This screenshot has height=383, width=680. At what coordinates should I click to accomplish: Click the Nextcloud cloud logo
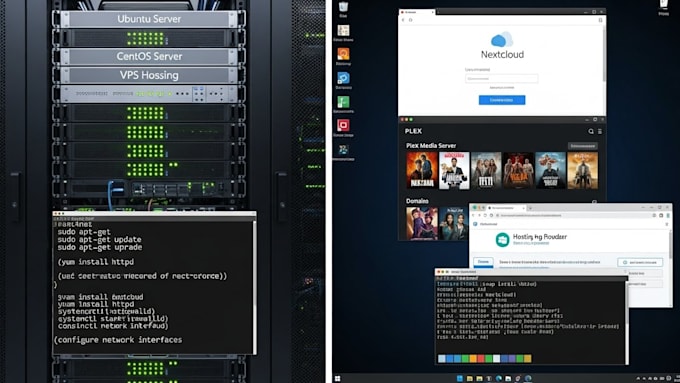click(502, 40)
